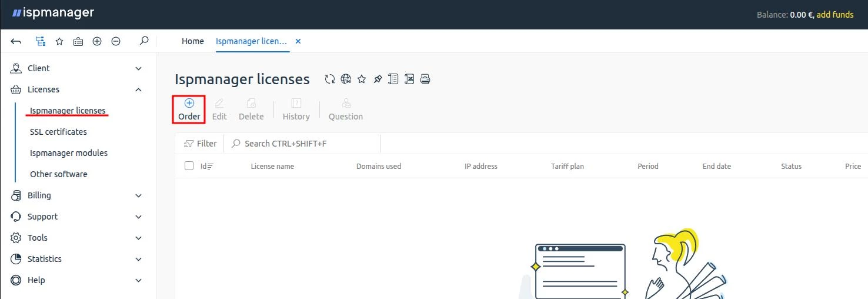Screen dimensions: 868x299
Task: Open menu search with the magnifier icon
Action: pos(144,41)
